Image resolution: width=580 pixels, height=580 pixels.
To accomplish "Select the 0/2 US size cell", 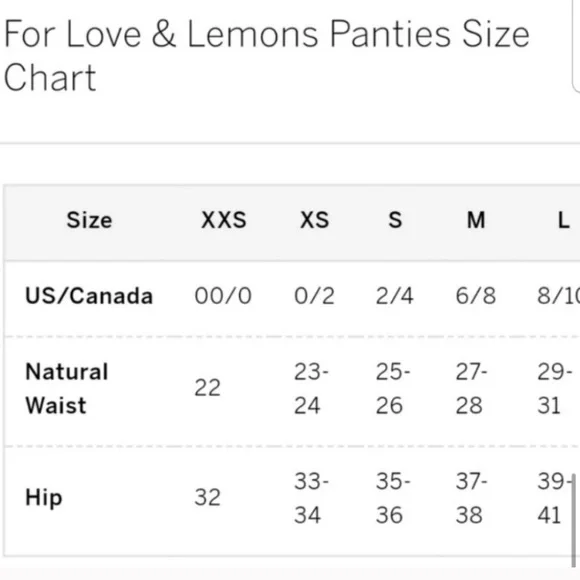I will point(314,296).
